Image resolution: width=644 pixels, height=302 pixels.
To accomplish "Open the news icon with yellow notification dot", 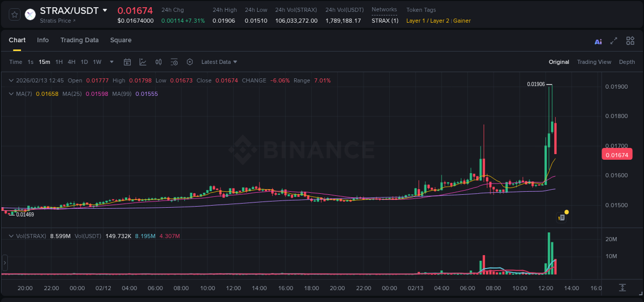I will click(x=562, y=217).
